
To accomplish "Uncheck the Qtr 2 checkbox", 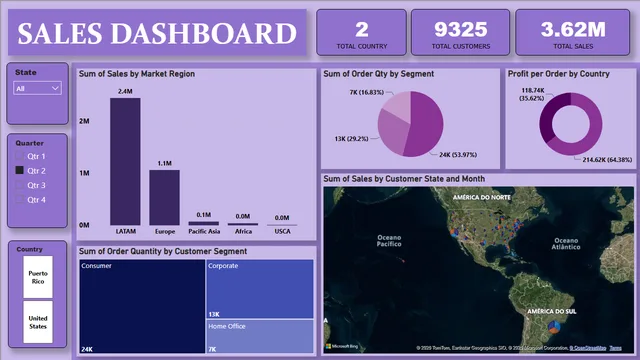I will pyautogui.click(x=19, y=170).
